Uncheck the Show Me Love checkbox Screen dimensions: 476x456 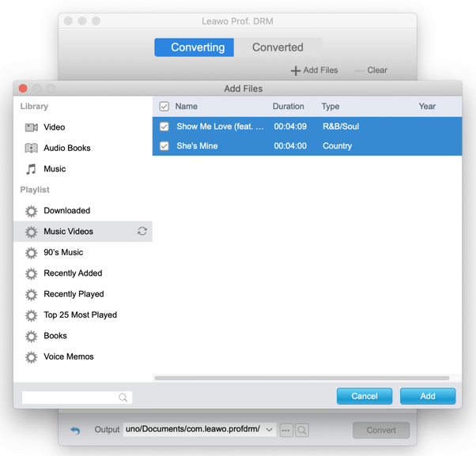[164, 126]
